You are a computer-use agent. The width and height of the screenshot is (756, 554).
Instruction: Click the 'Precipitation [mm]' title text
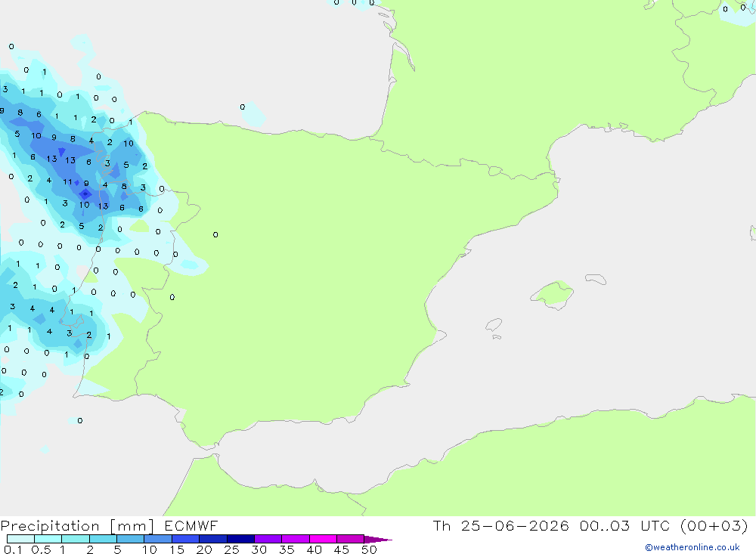77,526
